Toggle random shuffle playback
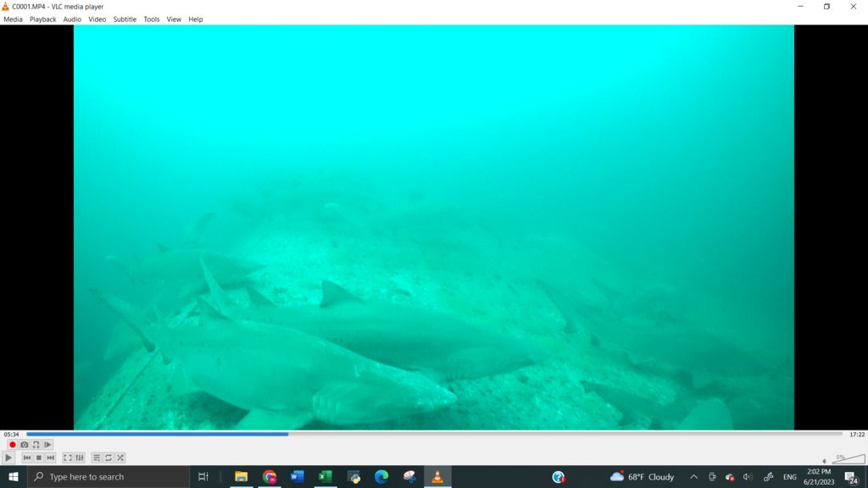This screenshot has width=868, height=488. pos(120,457)
